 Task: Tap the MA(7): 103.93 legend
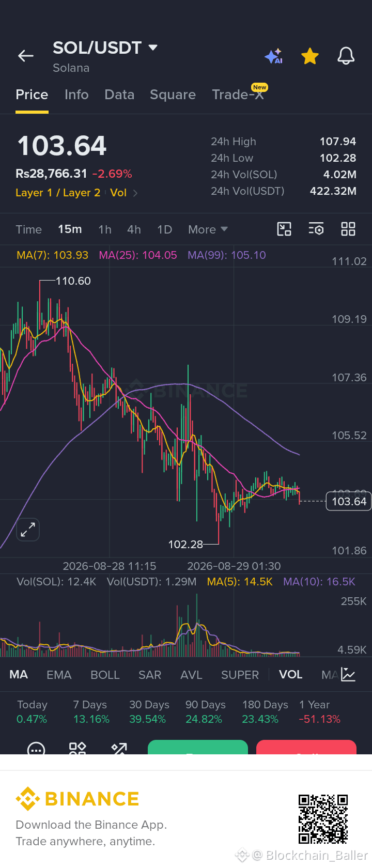tap(52, 255)
